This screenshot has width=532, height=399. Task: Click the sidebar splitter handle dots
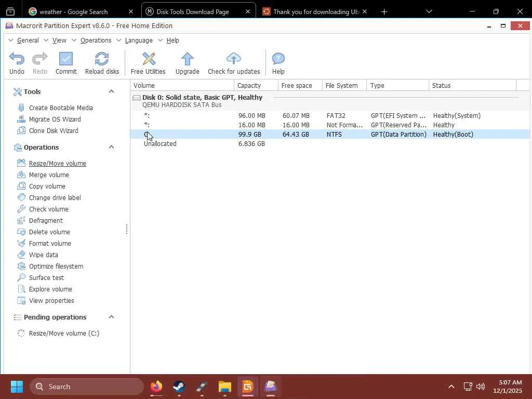click(x=127, y=229)
